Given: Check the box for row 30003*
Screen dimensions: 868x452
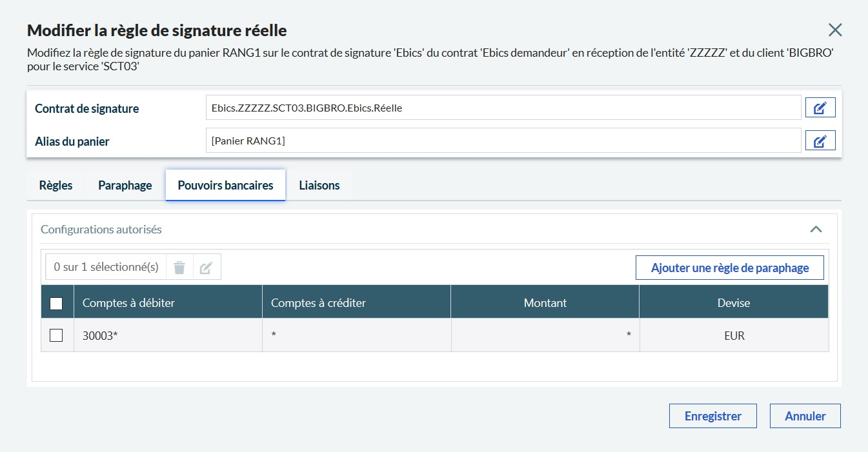Looking at the screenshot, I should 56,335.
